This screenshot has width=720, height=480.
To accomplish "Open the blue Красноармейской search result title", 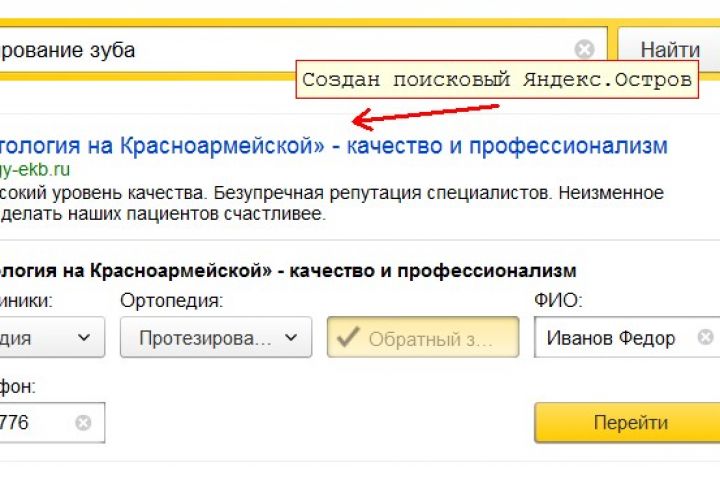I will click(330, 146).
